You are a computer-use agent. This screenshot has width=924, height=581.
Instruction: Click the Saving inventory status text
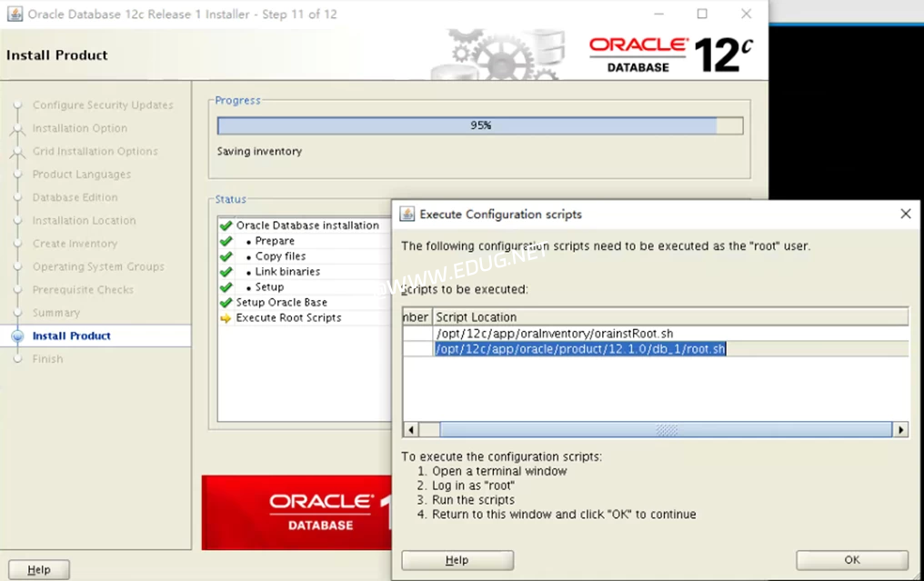(x=259, y=152)
